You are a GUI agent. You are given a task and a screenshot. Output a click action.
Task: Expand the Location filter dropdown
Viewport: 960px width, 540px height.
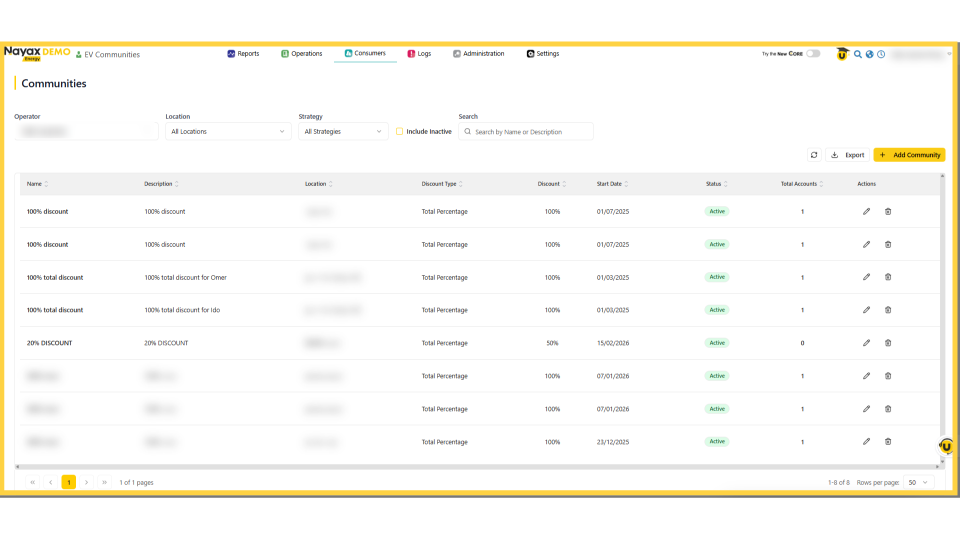click(x=228, y=131)
